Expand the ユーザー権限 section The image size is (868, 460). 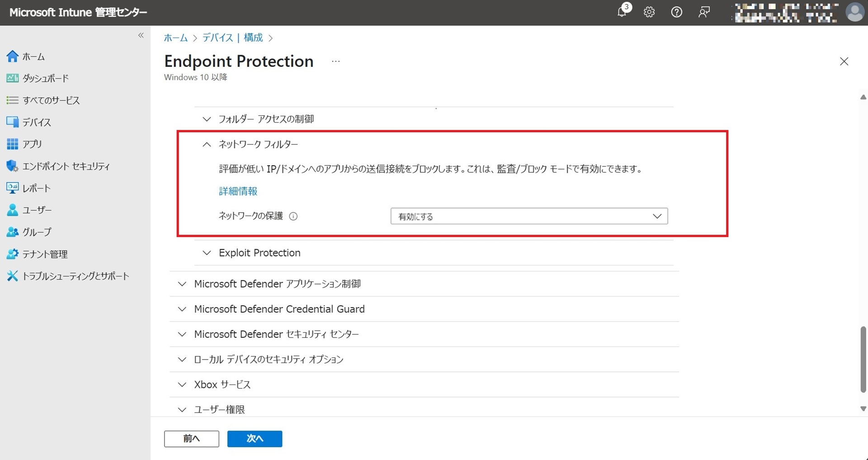tap(182, 410)
